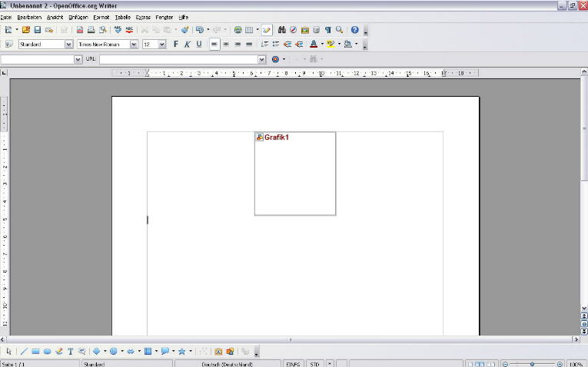Select the Line drawing tool
The width and height of the screenshot is (588, 367).
point(23,351)
